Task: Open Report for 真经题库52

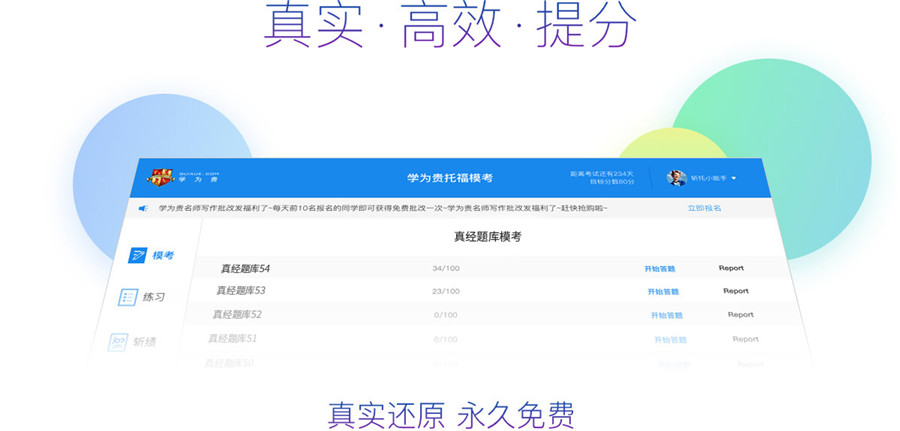Action: click(x=741, y=314)
